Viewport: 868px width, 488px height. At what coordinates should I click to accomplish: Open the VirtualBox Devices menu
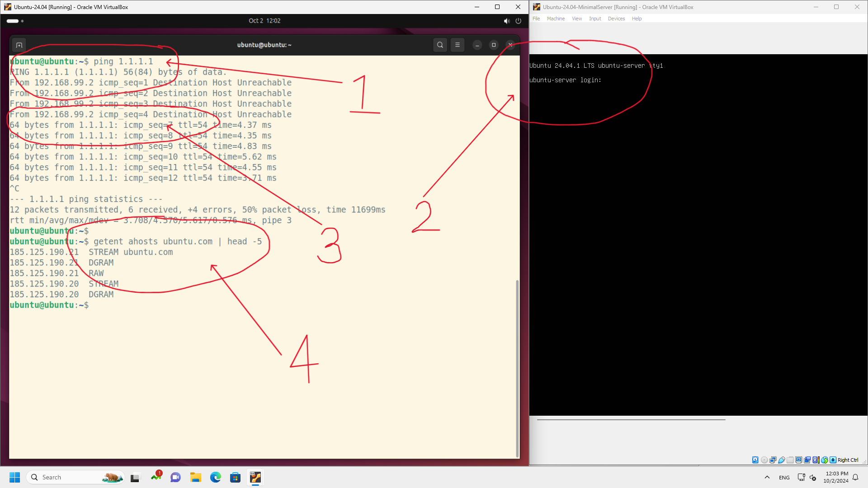click(x=616, y=19)
